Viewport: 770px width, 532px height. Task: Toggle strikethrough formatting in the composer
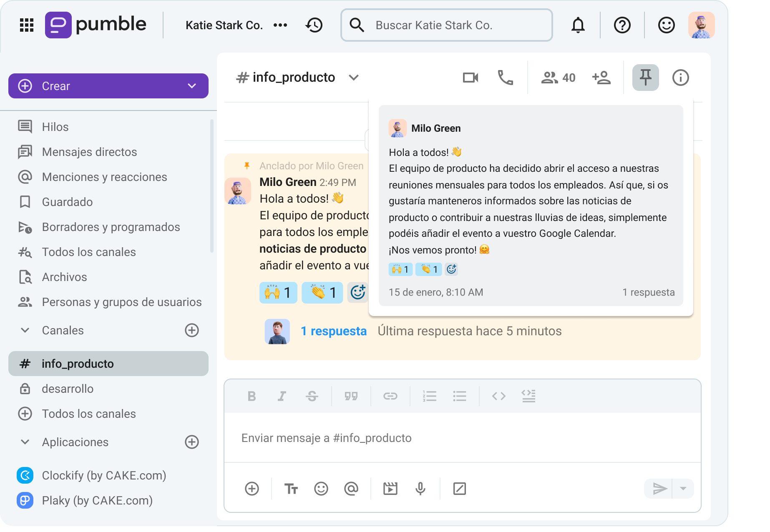312,396
